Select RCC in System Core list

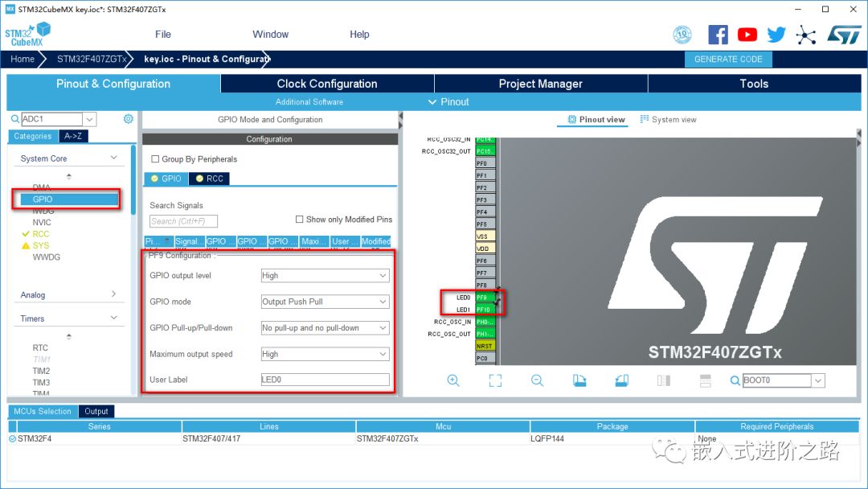pyautogui.click(x=41, y=234)
